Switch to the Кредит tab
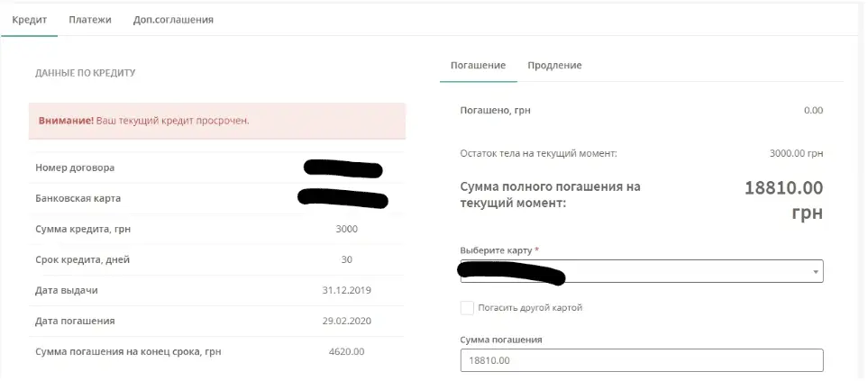This screenshot has height=381, width=868. (x=29, y=19)
